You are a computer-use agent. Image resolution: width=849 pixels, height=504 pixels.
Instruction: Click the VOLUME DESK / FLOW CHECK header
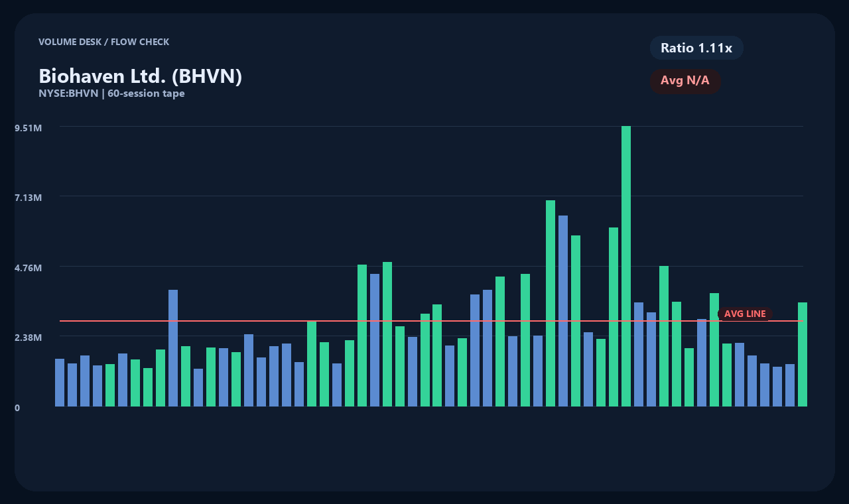(x=103, y=42)
